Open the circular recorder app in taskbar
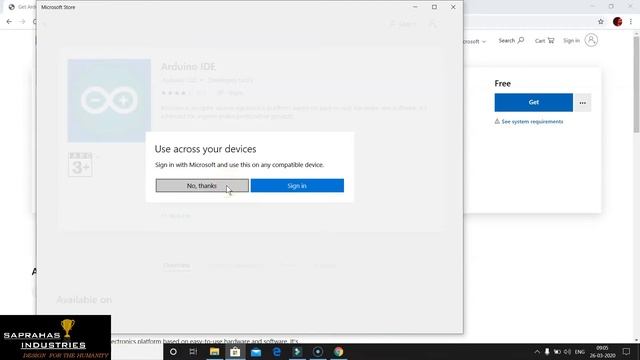The height and width of the screenshot is (360, 640). tap(318, 351)
